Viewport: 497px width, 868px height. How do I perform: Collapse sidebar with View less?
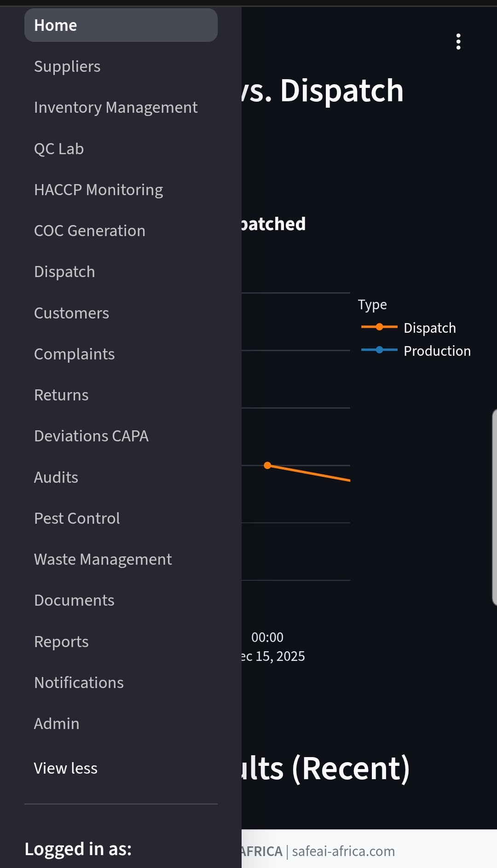66,768
